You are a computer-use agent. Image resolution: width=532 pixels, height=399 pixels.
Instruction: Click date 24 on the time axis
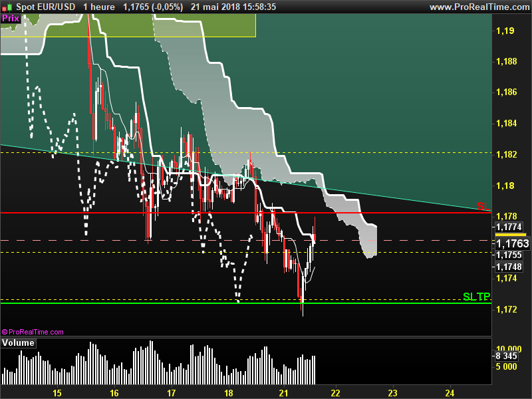[x=450, y=393]
